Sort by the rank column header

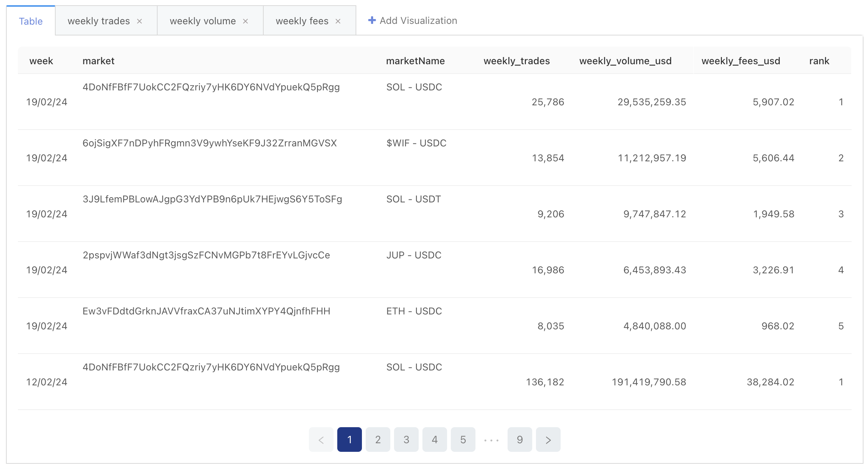pyautogui.click(x=819, y=61)
